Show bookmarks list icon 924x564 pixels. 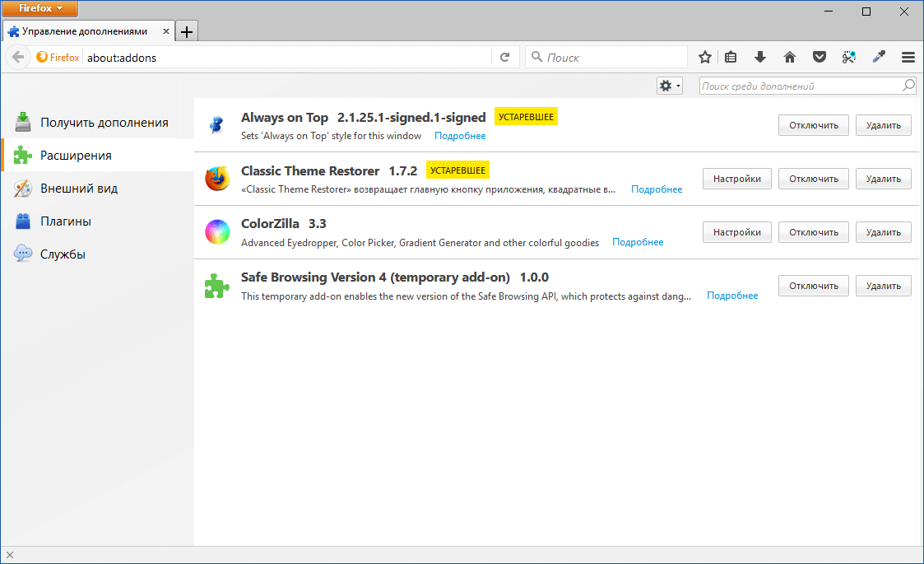[731, 58]
